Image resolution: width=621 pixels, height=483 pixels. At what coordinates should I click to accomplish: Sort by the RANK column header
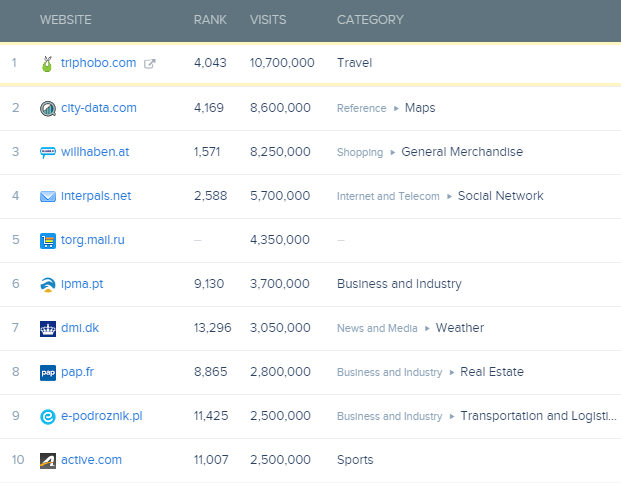coord(210,20)
